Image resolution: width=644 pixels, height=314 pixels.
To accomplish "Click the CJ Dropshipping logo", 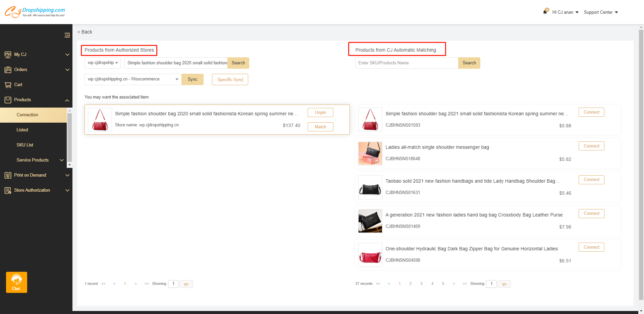I will (35, 12).
